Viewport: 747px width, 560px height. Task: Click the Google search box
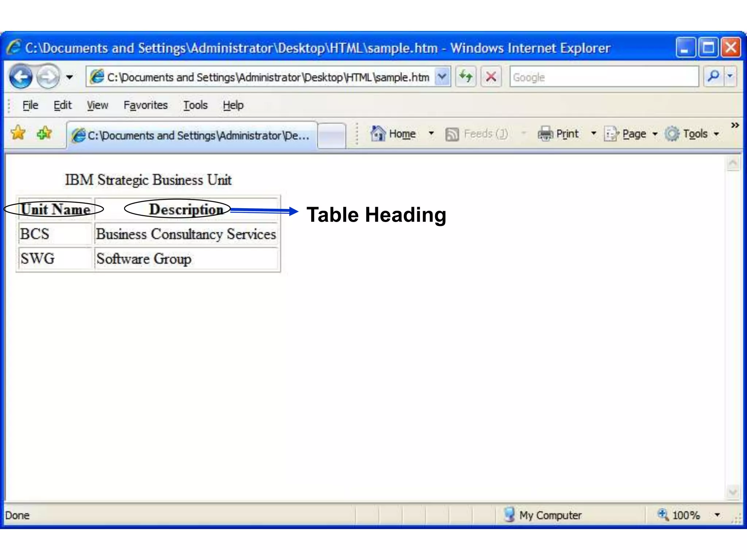point(604,77)
